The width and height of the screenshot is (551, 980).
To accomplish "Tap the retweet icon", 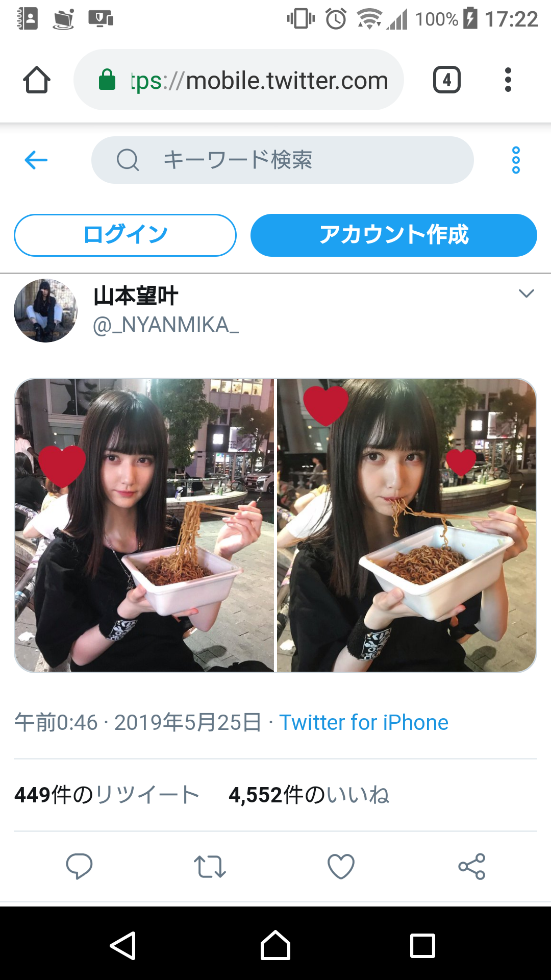I will pos(210,866).
